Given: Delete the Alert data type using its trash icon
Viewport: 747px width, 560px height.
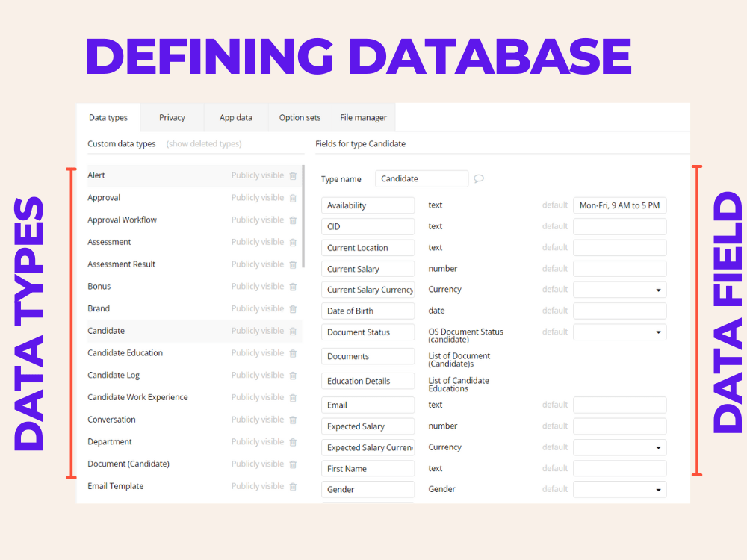Looking at the screenshot, I should pos(292,175).
